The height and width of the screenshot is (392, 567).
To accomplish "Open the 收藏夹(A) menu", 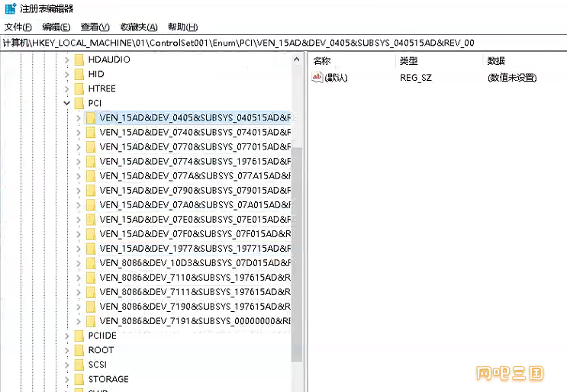I will point(139,27).
